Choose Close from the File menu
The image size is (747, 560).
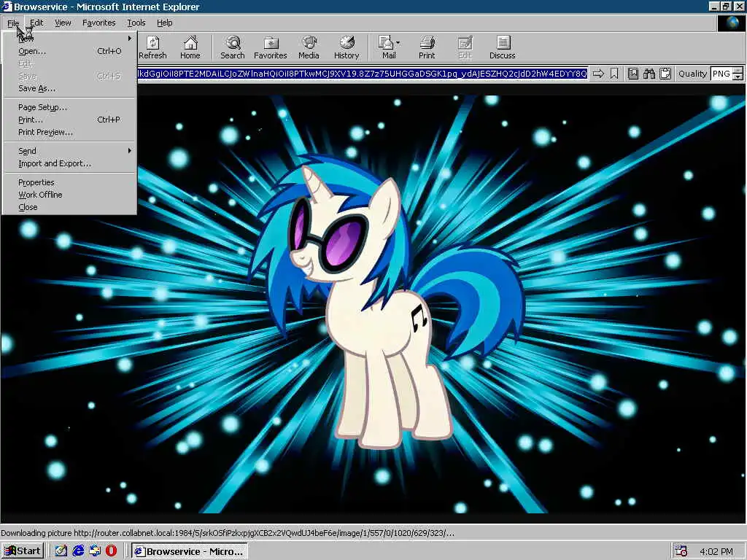(x=69, y=207)
